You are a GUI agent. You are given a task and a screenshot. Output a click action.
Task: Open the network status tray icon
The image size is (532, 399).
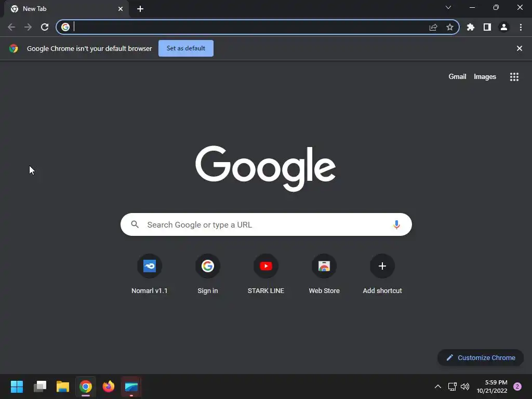[x=453, y=387]
